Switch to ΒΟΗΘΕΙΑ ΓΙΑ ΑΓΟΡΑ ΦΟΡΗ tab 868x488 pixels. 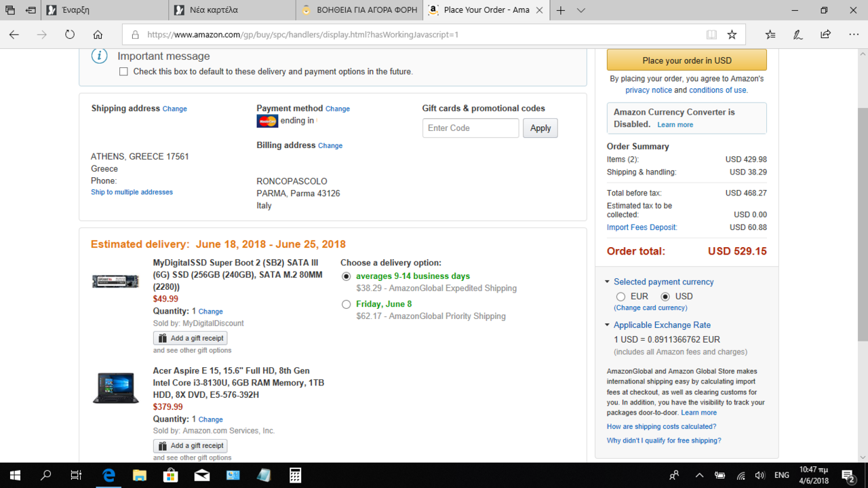coord(359,10)
